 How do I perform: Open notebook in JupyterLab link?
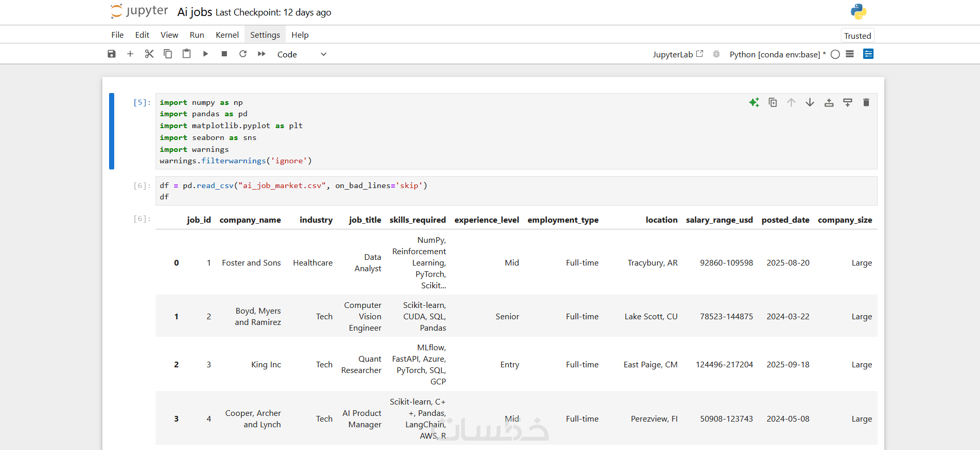pyautogui.click(x=678, y=54)
